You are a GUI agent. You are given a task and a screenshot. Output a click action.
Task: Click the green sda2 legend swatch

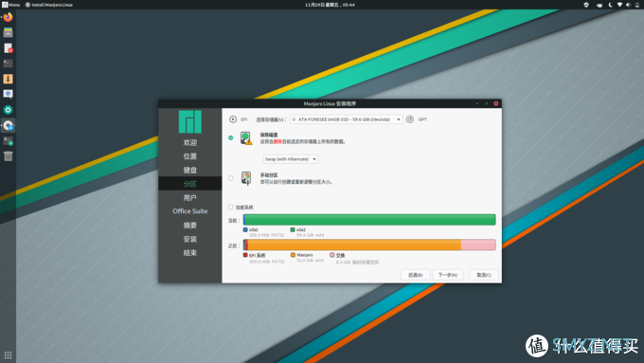[293, 229]
